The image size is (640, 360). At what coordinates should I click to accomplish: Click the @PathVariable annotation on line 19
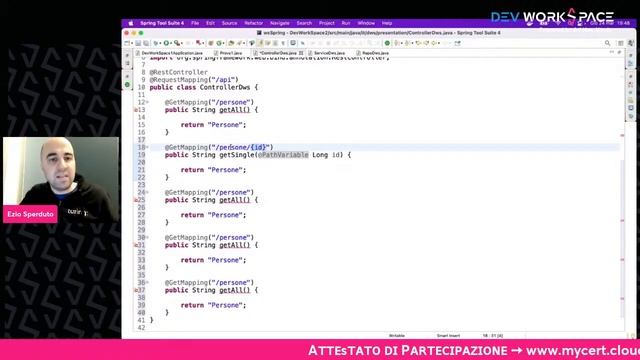coord(283,155)
